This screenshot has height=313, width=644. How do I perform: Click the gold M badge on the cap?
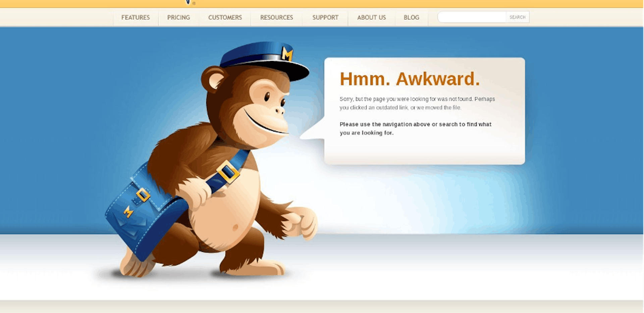click(x=287, y=54)
